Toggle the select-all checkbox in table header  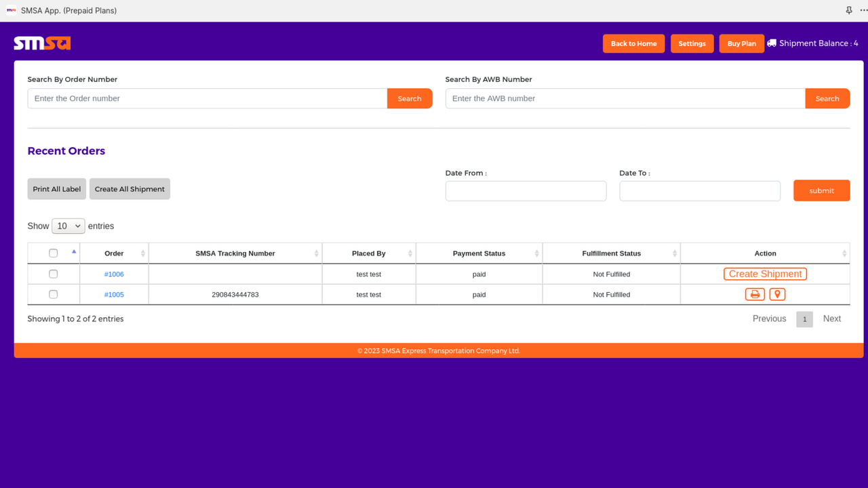point(54,253)
